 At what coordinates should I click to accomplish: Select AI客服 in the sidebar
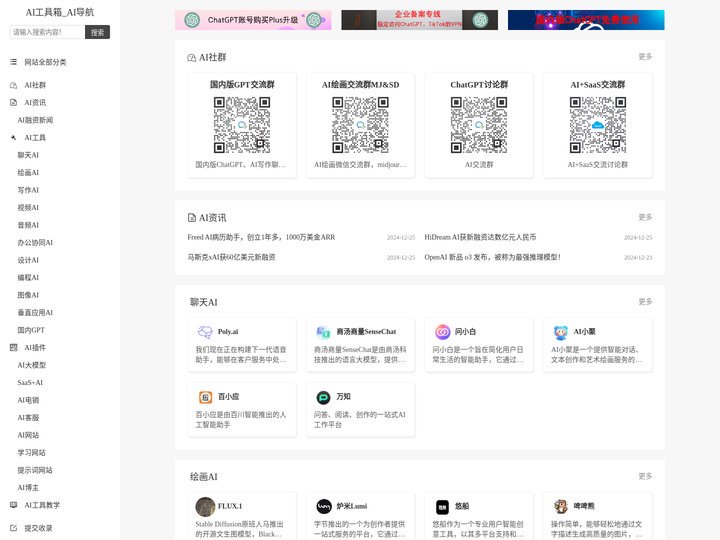(28, 417)
